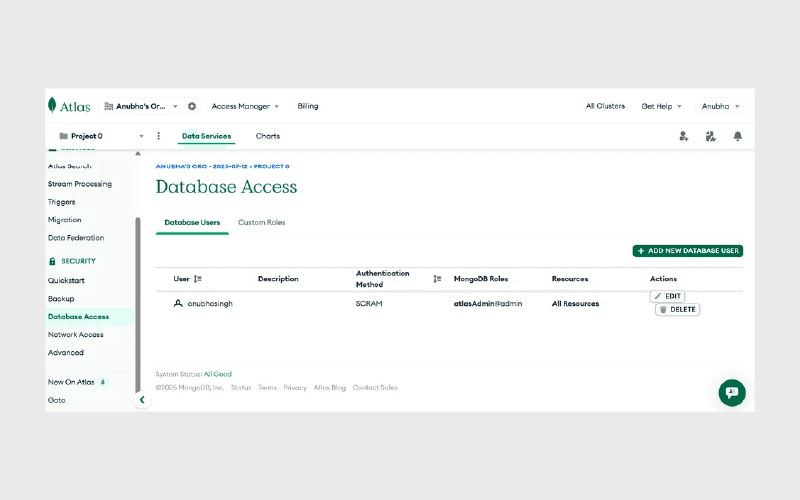Click the SCRAM authentication cell
Image resolution: width=800 pixels, height=500 pixels.
coord(369,304)
